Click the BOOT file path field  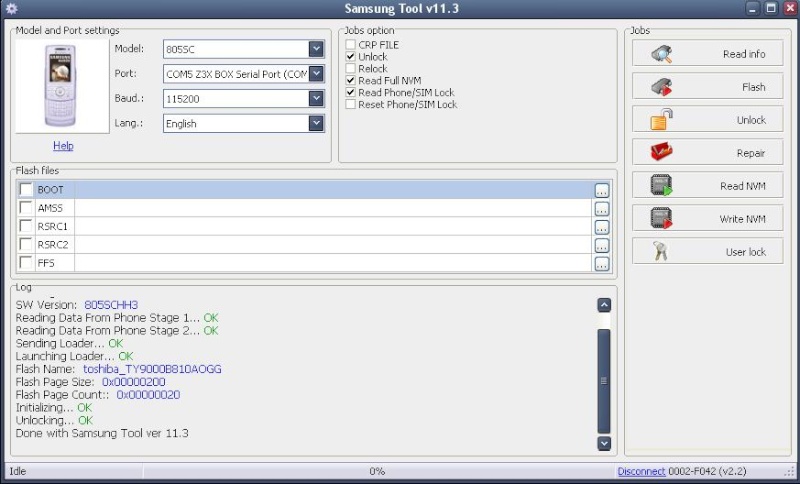[x=333, y=190]
